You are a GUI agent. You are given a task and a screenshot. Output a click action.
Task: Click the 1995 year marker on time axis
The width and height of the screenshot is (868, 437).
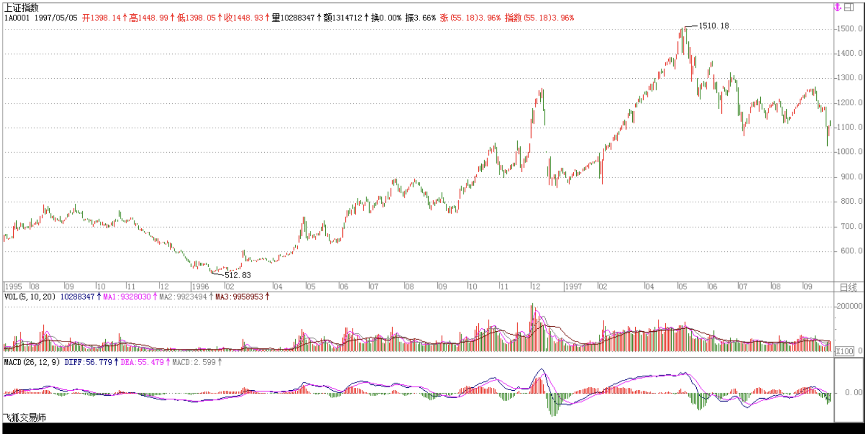13,286
